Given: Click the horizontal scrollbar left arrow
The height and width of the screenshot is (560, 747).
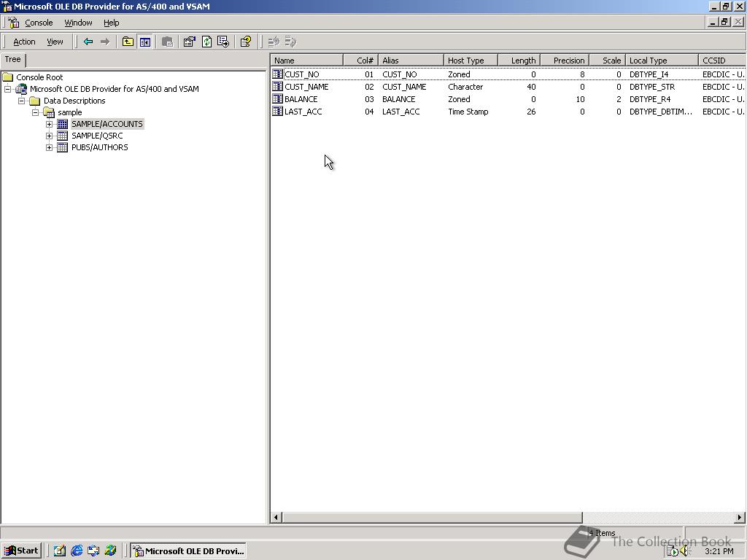Looking at the screenshot, I should click(276, 517).
